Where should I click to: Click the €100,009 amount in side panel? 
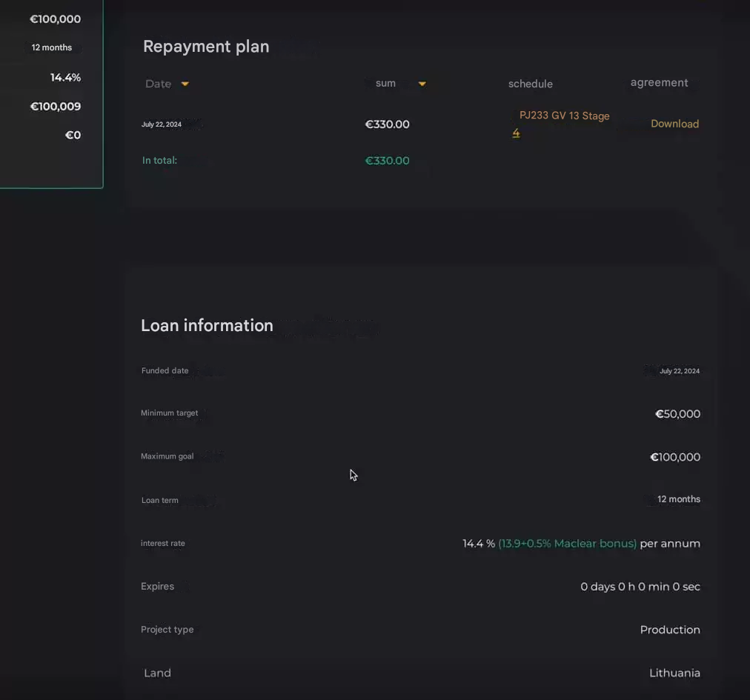[x=56, y=107]
